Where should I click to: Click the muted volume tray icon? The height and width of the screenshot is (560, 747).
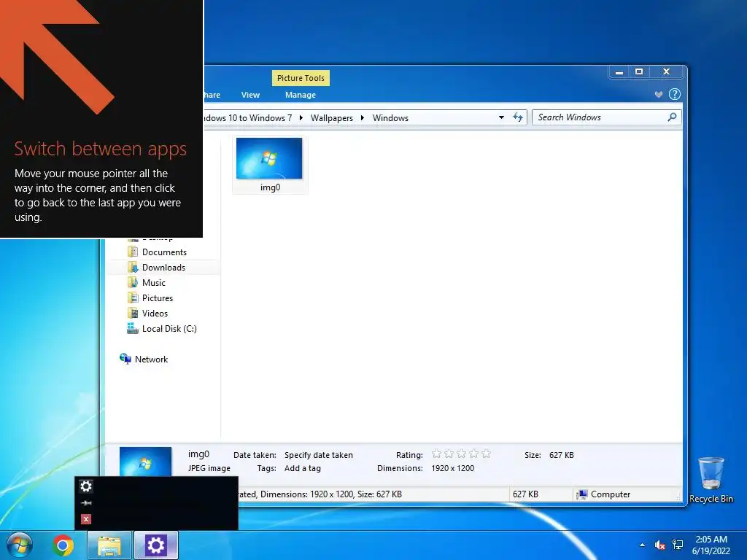point(659,545)
